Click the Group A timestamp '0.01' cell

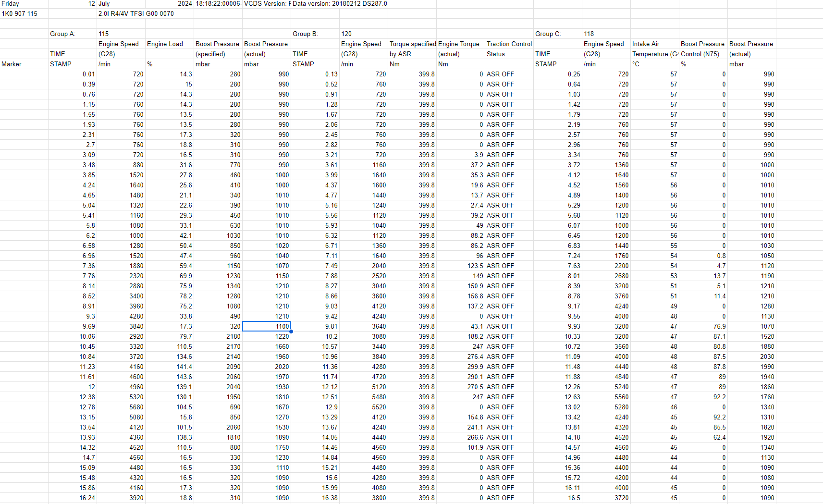tap(73, 74)
